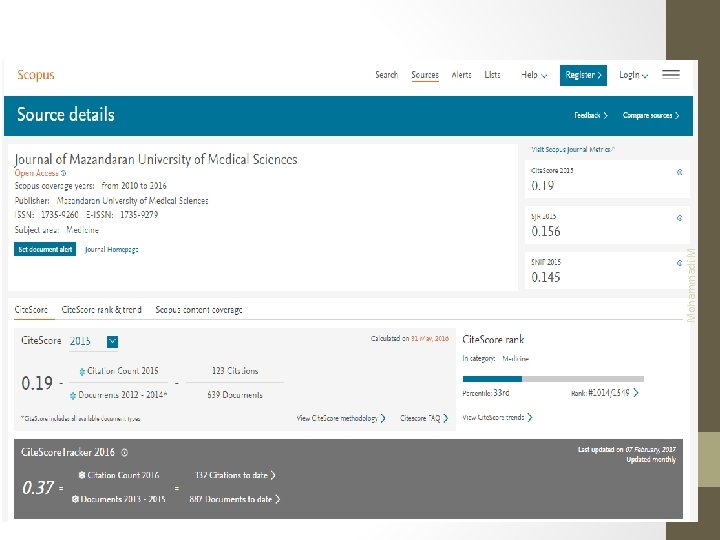Image resolution: width=720 pixels, height=540 pixels.
Task: Click the Medicine category in CiteScore rank
Action: coord(516,359)
